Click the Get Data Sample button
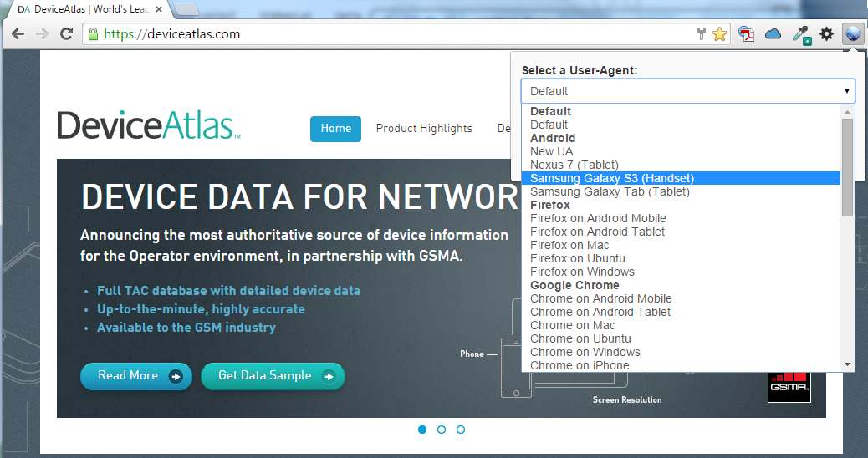868x458 pixels. pos(273,376)
